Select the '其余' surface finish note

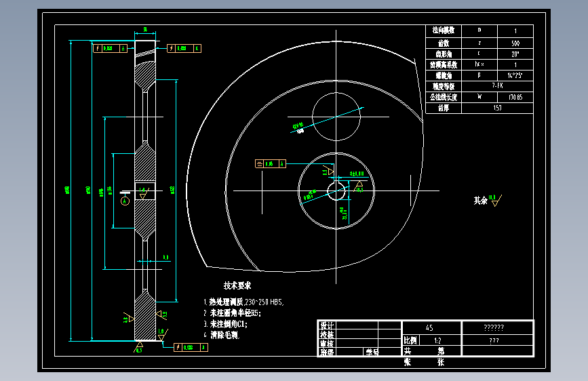(x=480, y=201)
